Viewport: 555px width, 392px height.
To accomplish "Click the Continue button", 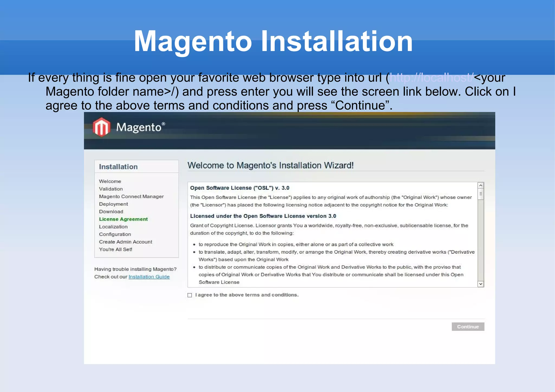I will click(468, 326).
